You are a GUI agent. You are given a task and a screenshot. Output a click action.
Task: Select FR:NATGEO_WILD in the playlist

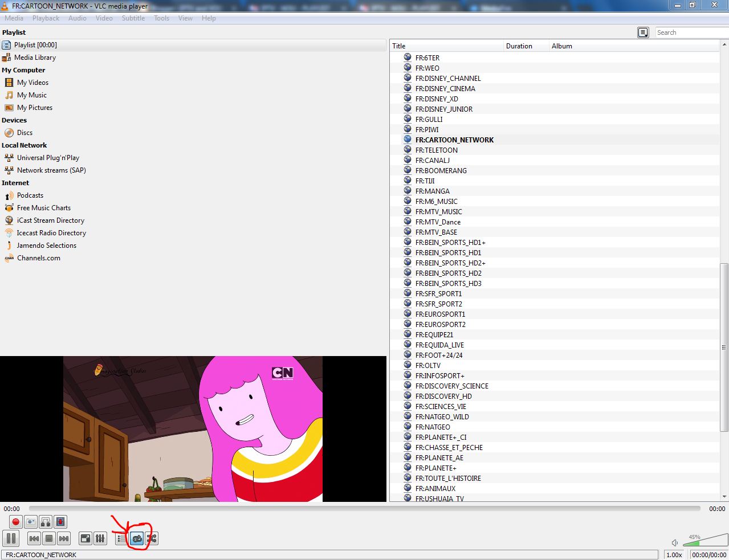point(442,417)
